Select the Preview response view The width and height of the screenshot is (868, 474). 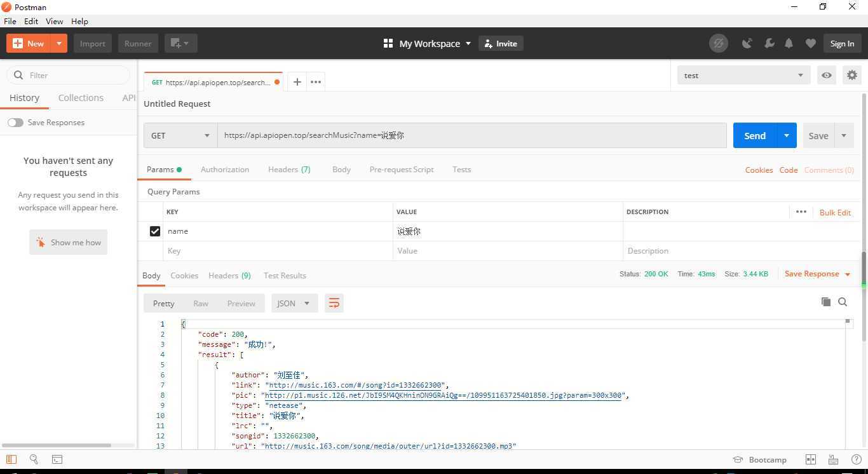point(241,303)
